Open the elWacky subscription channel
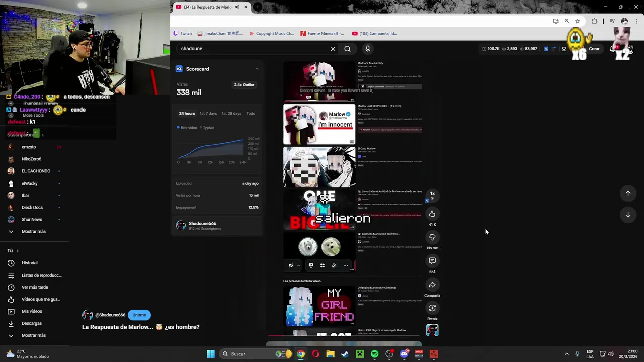 [x=30, y=184]
